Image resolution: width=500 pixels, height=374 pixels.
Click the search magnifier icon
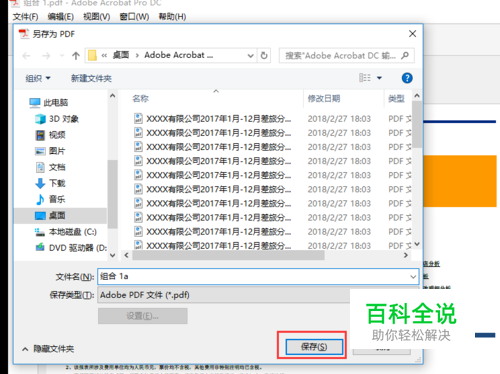click(405, 55)
